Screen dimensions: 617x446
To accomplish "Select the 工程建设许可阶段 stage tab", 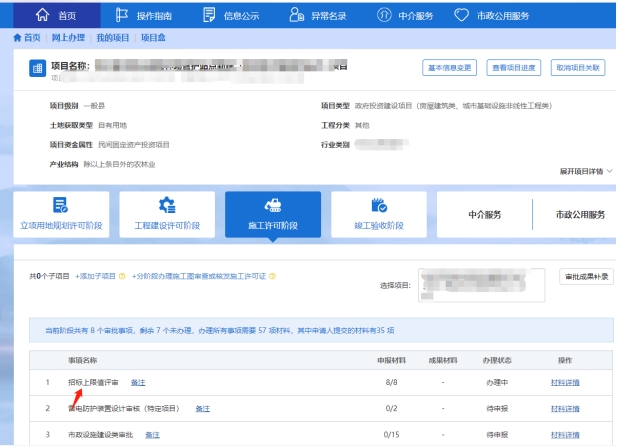I will tap(167, 214).
